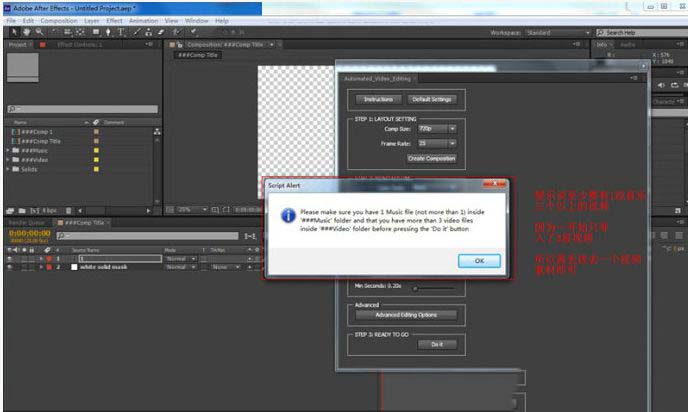Toggle visibility of layer 1
This screenshot has width=688, height=412.
click(x=10, y=259)
